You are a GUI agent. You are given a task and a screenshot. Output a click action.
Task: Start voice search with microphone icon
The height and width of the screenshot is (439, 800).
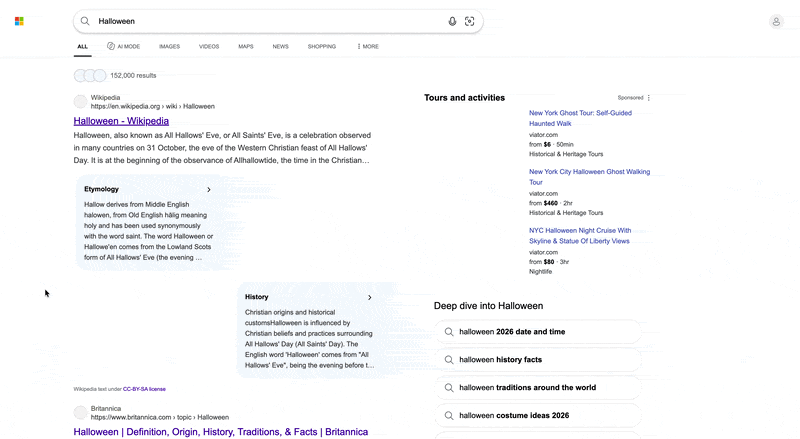pyautogui.click(x=452, y=21)
